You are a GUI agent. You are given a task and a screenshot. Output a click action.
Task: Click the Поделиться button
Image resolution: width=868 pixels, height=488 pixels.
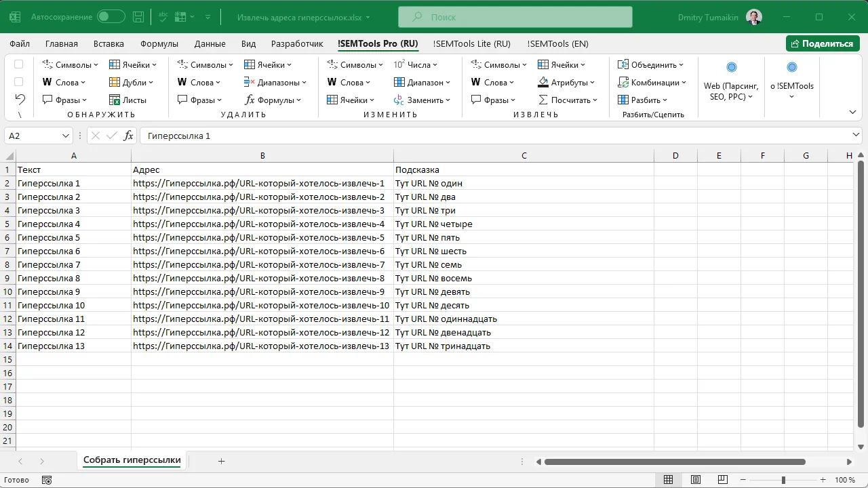coord(823,43)
